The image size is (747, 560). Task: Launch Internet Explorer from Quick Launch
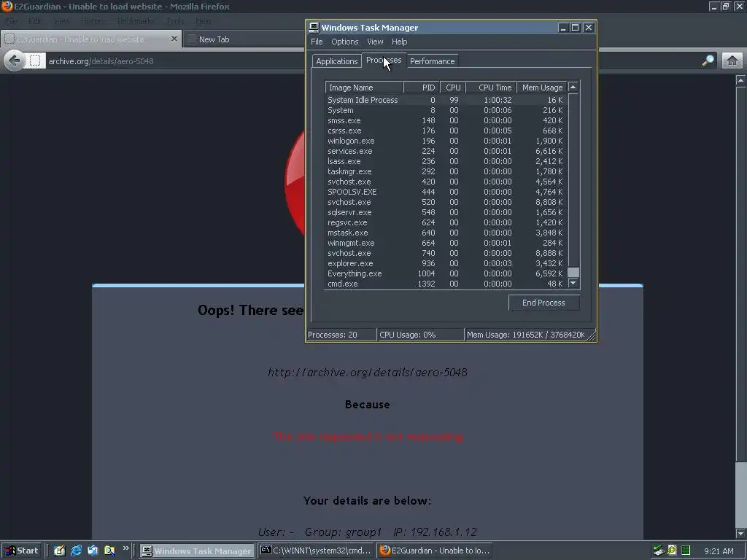(x=76, y=551)
